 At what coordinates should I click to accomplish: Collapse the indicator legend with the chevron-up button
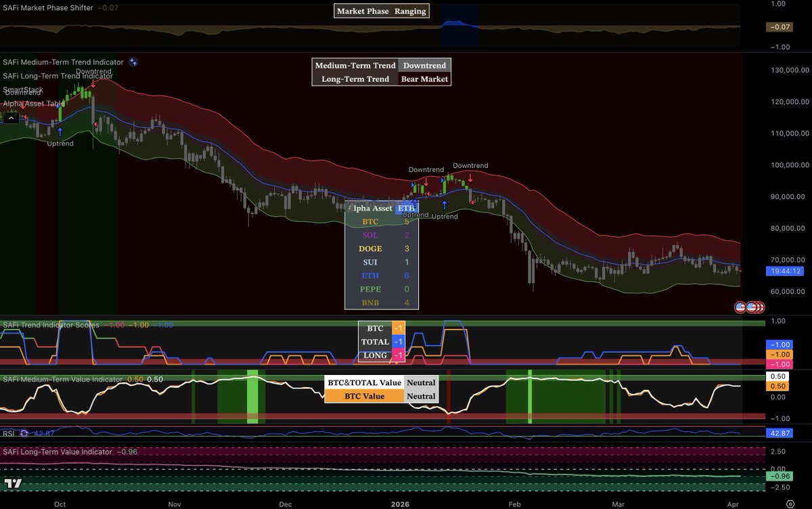click(11, 118)
